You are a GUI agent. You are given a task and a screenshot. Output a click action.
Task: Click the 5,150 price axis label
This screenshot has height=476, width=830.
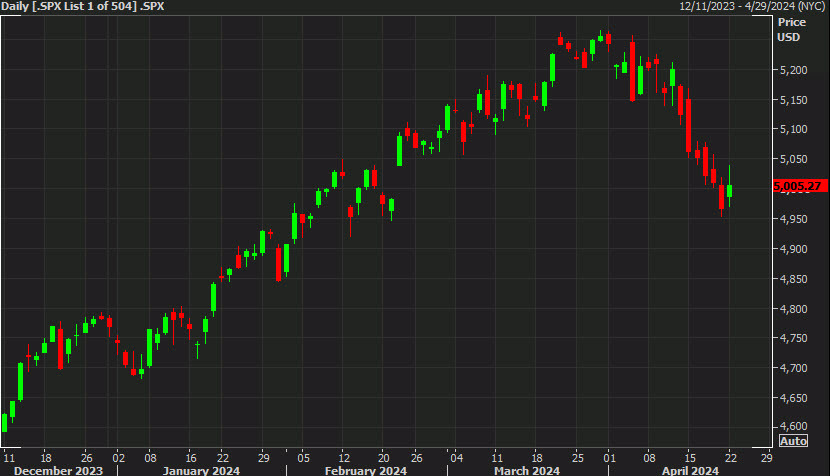793,100
